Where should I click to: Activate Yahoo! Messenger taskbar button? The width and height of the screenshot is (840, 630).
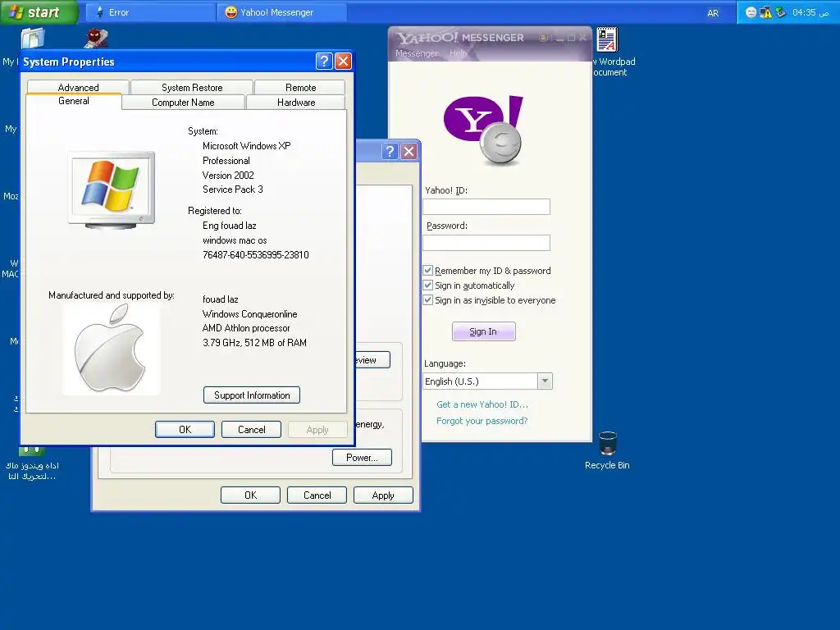pos(282,11)
